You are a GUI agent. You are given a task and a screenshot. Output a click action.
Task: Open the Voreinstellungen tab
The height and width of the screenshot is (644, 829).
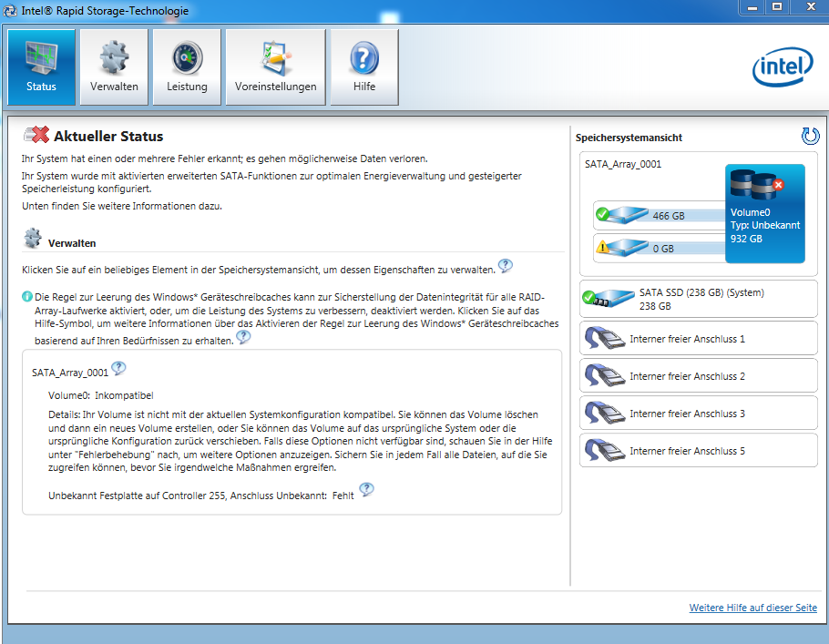click(275, 67)
